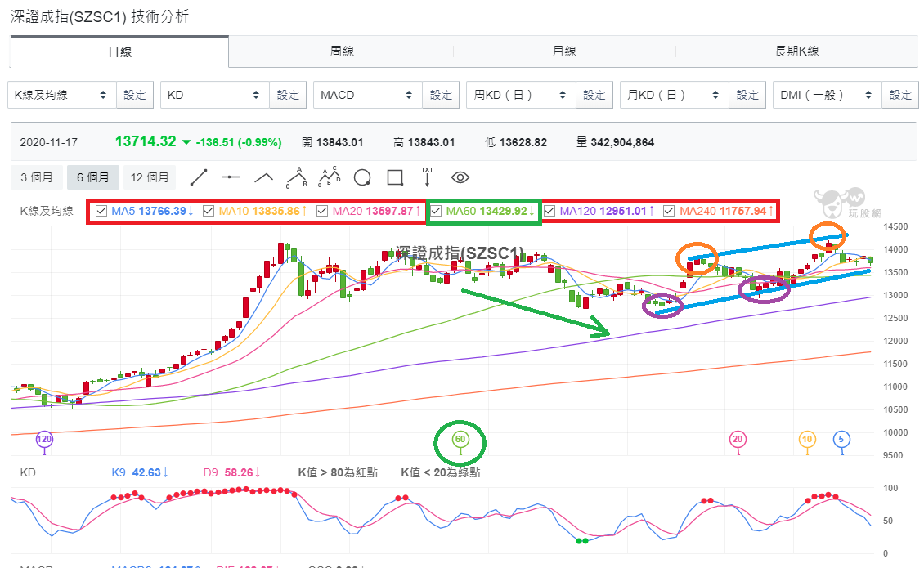The width and height of the screenshot is (924, 568).
Task: Uncheck the MA20 moving average checkbox
Action: point(322,211)
